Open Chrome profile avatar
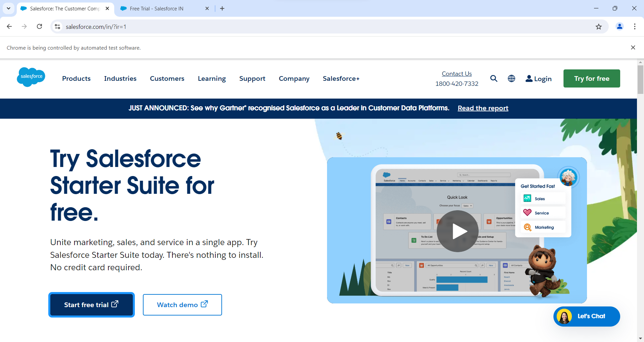The image size is (644, 342). pyautogui.click(x=619, y=26)
